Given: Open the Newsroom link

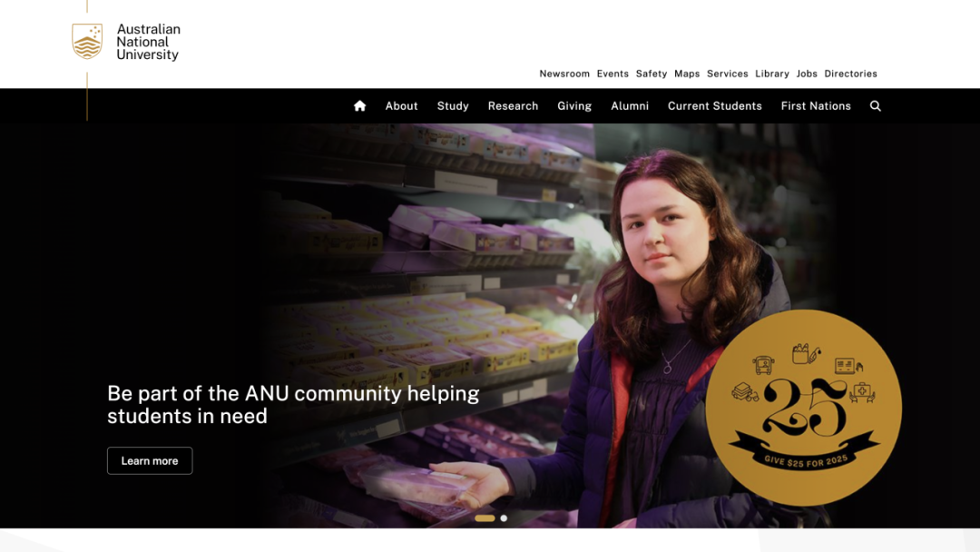Looking at the screenshot, I should tap(564, 74).
